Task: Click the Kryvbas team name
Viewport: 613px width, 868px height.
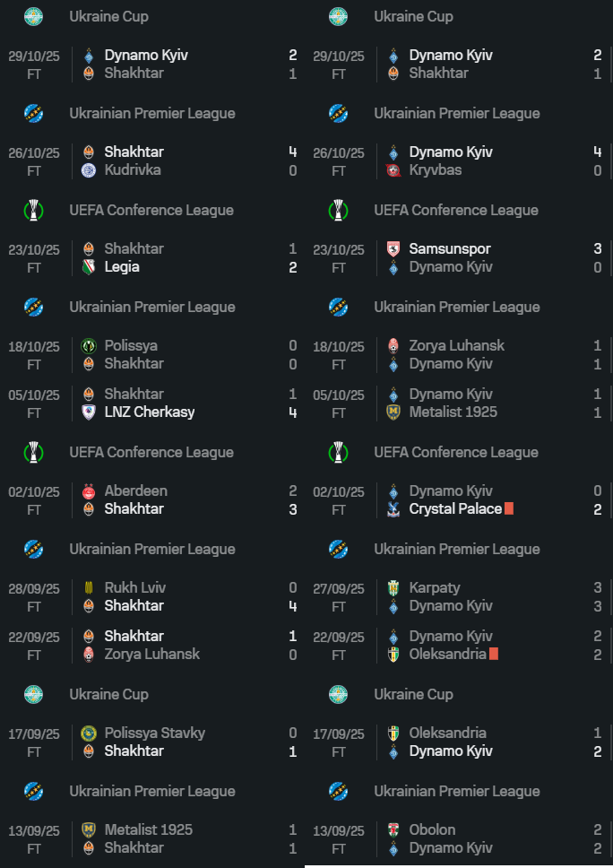Action: [x=436, y=170]
